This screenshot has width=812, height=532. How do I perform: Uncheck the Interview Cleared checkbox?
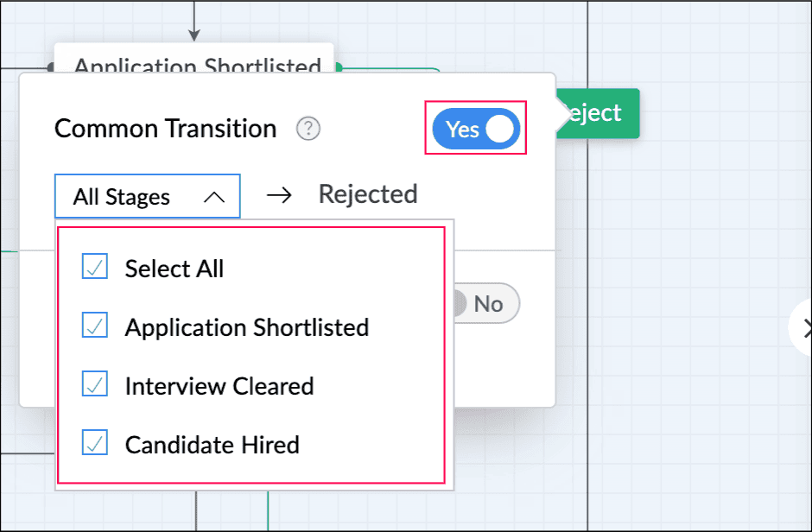point(95,385)
